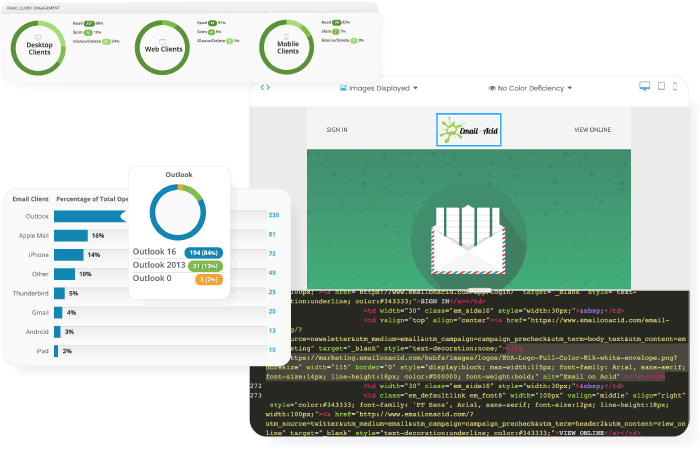The height and width of the screenshot is (450, 700).
Task: Click the VIEW ONLINE link in email preview
Action: pos(592,129)
